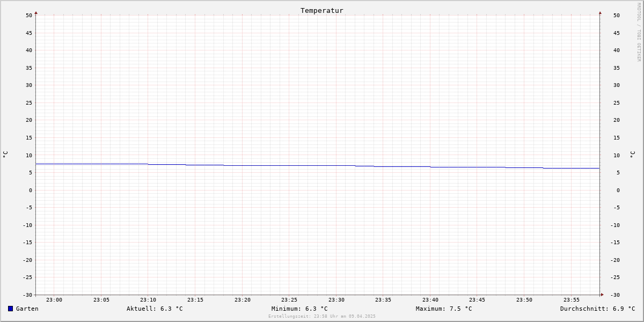Click the 23:15 time axis label
Image resolution: width=644 pixels, height=322 pixels.
click(x=195, y=300)
